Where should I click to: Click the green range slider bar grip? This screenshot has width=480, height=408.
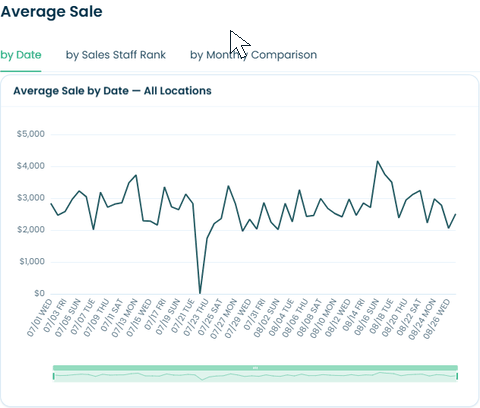pos(255,368)
